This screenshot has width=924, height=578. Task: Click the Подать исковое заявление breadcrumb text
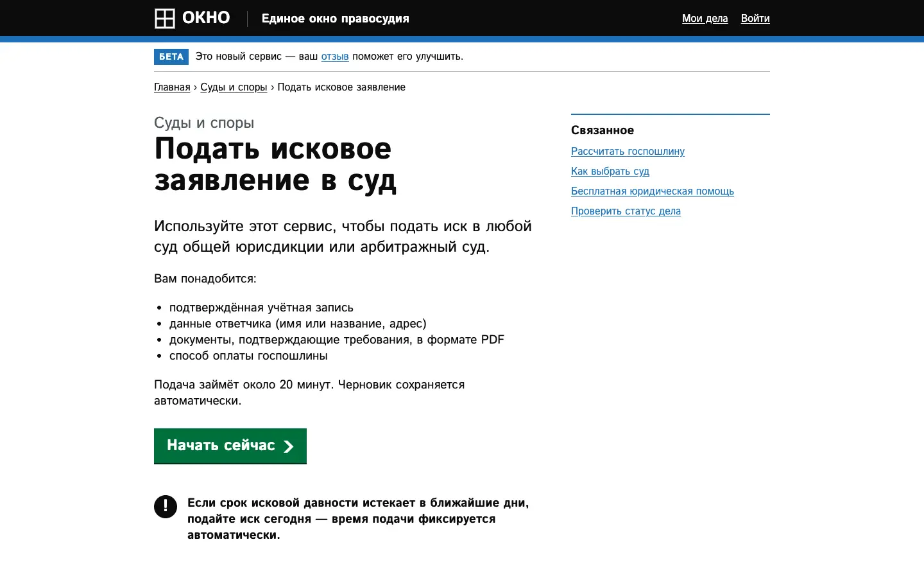click(341, 87)
